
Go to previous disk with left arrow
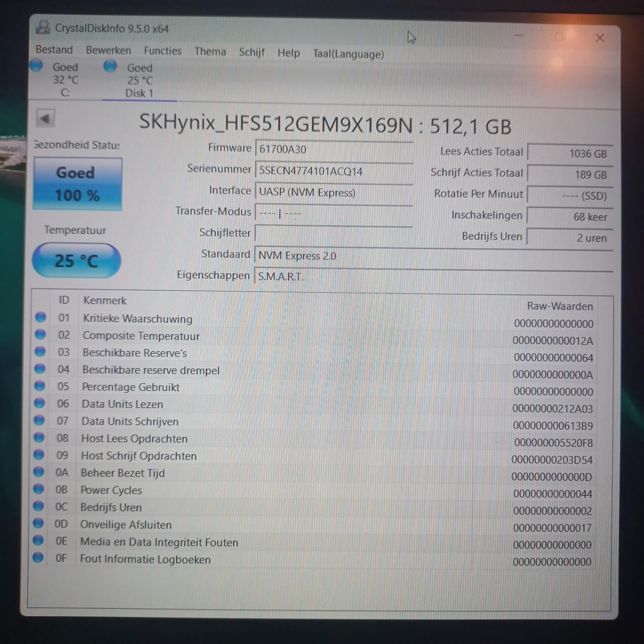click(45, 119)
